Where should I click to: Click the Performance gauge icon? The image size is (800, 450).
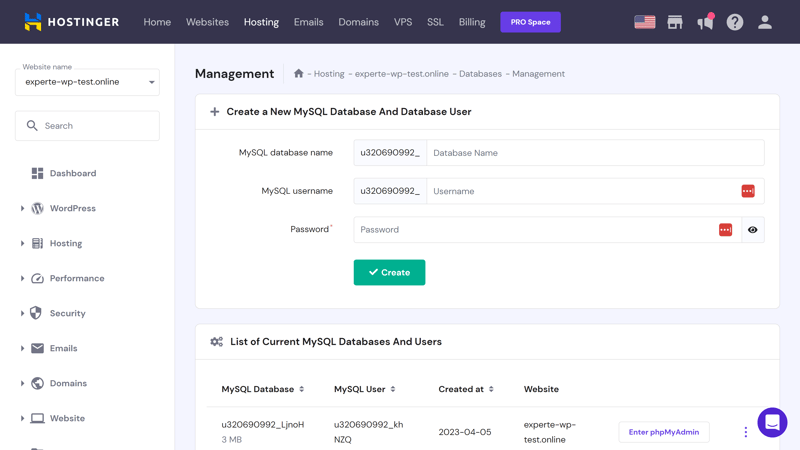click(x=37, y=278)
